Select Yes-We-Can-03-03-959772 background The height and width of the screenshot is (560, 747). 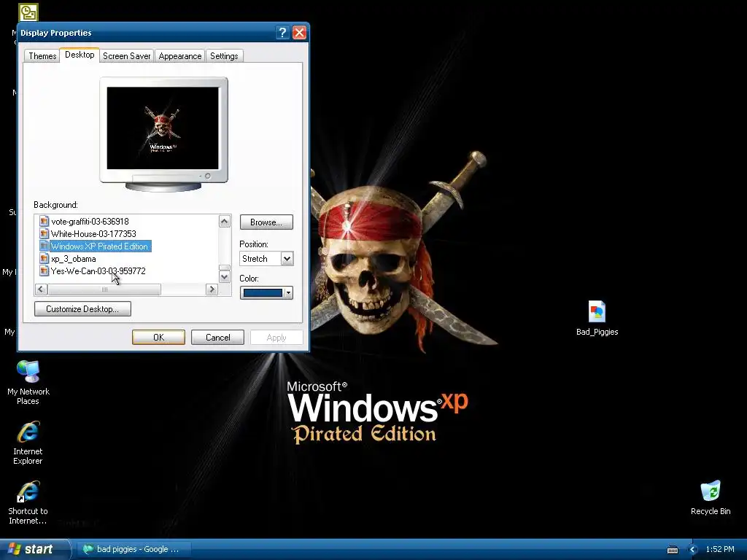98,271
